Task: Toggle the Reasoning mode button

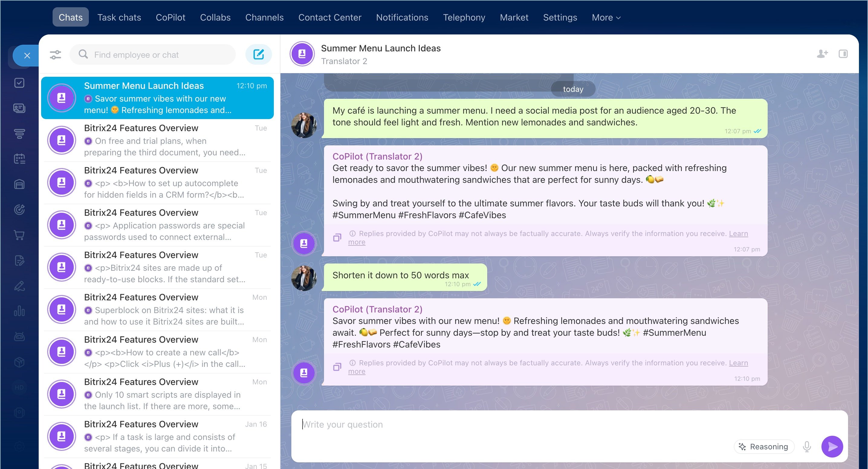Action: pyautogui.click(x=764, y=446)
